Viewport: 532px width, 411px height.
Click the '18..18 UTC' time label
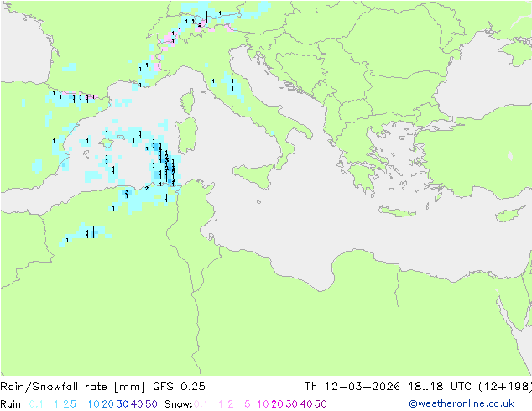[x=440, y=387]
